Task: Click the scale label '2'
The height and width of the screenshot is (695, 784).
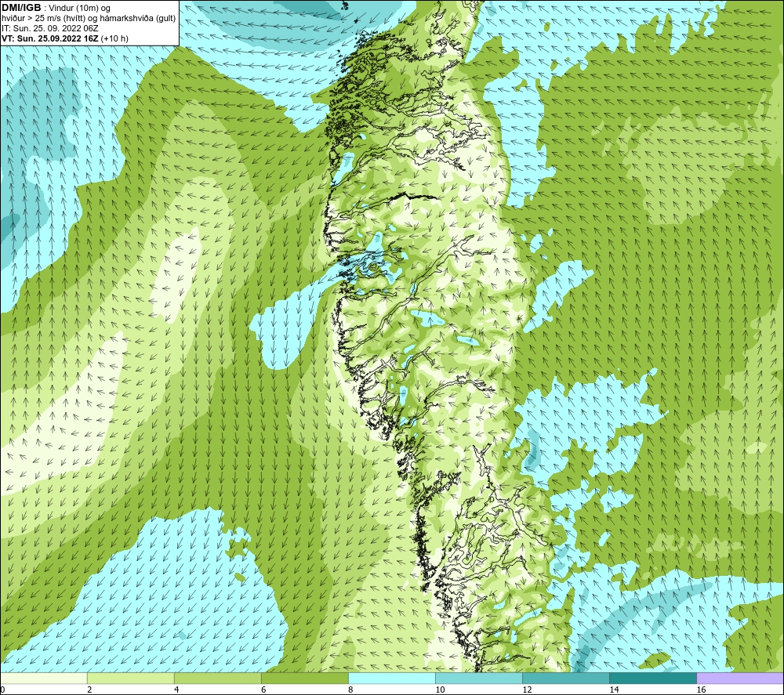Action: point(89,690)
